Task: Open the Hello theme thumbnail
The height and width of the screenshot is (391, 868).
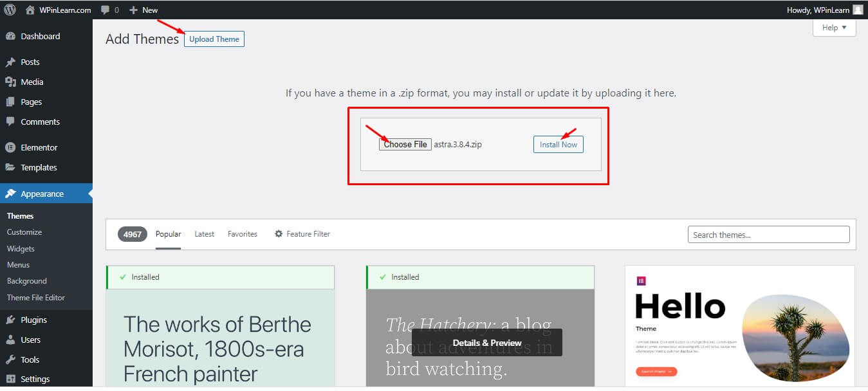Action: tap(740, 326)
